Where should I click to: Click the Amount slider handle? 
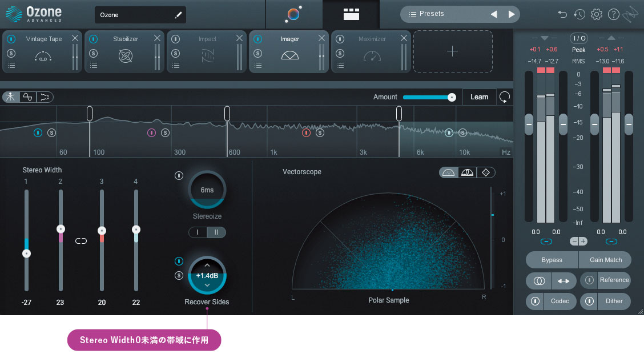(452, 97)
